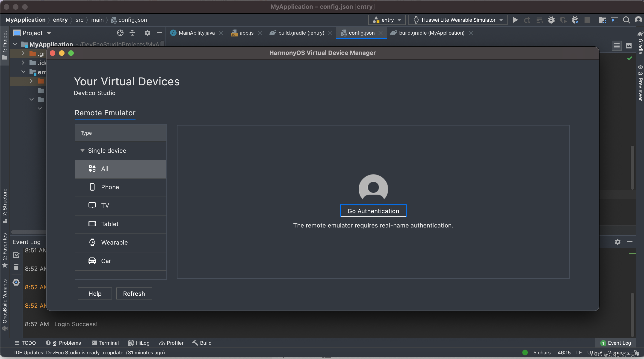Select the Phone device type
The height and width of the screenshot is (359, 644).
121,187
